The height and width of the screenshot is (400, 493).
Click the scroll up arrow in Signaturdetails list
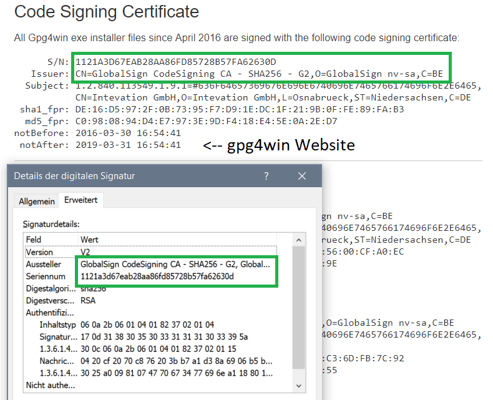coord(299,240)
